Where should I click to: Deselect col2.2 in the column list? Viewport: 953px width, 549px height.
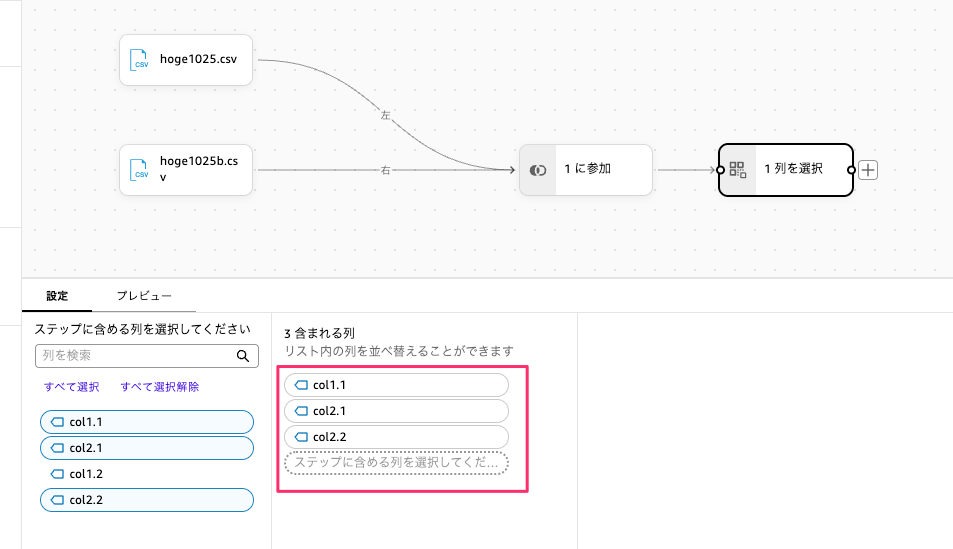[146, 500]
